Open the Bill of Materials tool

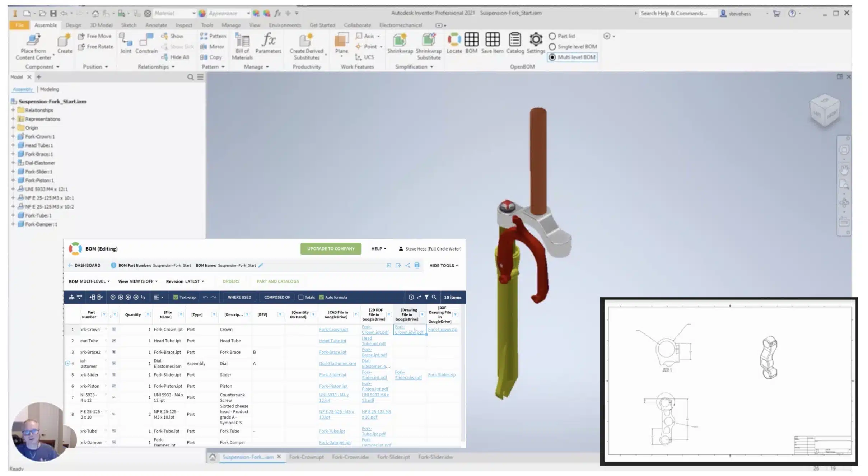click(242, 46)
